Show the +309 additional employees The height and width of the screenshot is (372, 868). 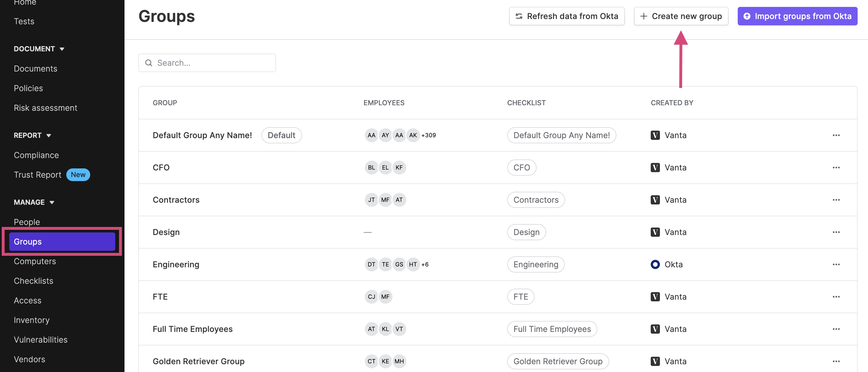tap(428, 135)
